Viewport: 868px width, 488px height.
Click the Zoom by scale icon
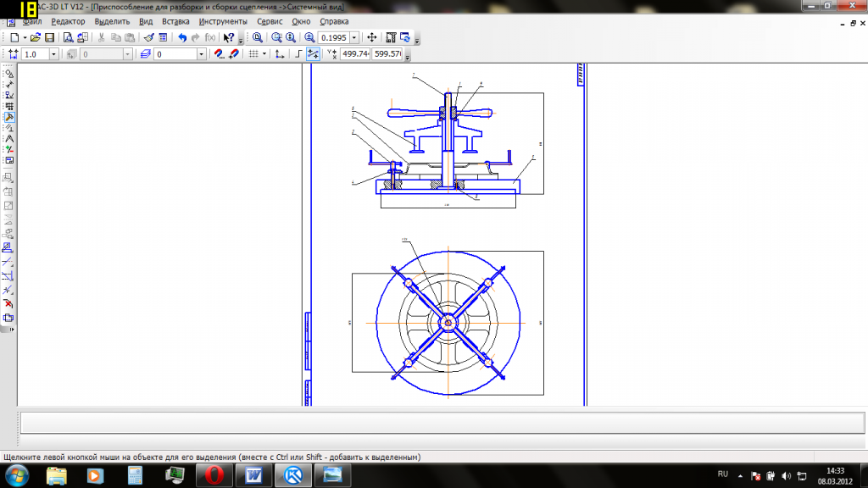[309, 37]
